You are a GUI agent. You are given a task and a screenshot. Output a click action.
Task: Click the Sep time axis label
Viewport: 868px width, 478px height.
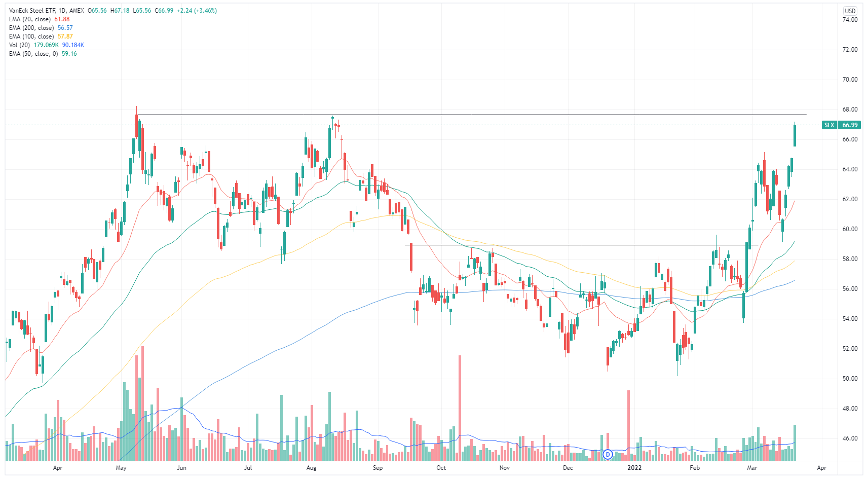(x=378, y=468)
